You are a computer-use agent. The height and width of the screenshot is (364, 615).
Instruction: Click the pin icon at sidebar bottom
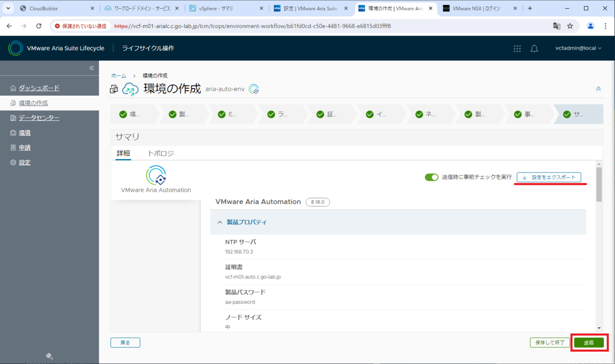[x=50, y=356]
